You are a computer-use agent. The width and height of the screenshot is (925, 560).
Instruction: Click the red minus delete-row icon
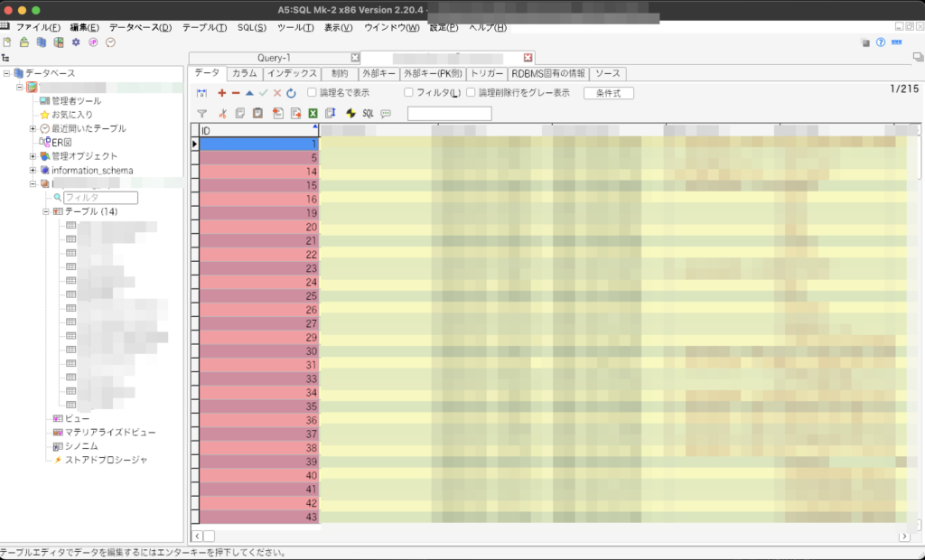pos(236,93)
